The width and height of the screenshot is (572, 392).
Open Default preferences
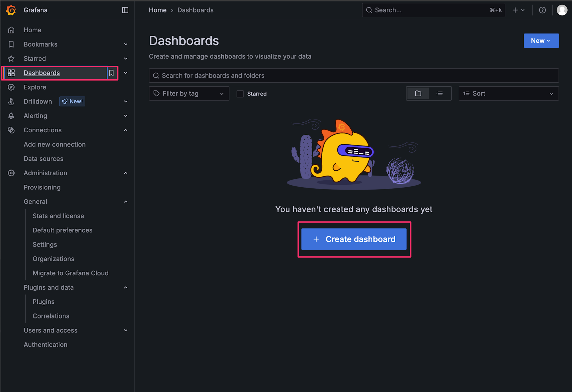[x=62, y=230]
